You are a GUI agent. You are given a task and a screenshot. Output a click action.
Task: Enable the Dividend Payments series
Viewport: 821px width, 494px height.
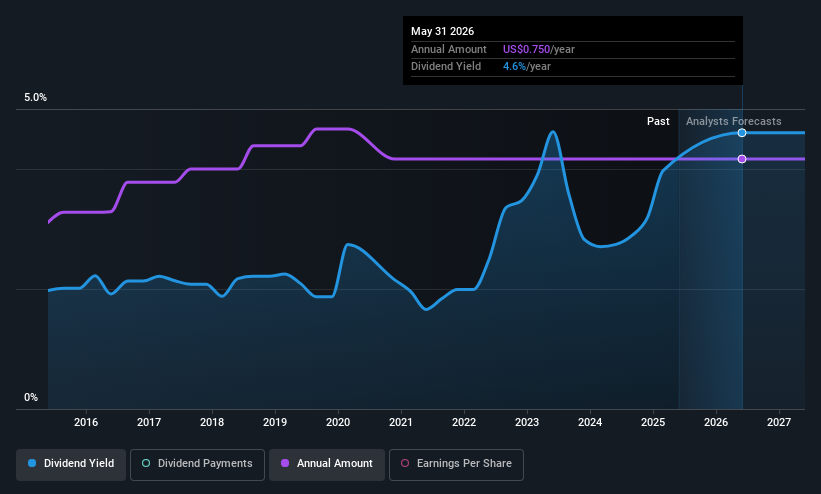[x=197, y=465]
